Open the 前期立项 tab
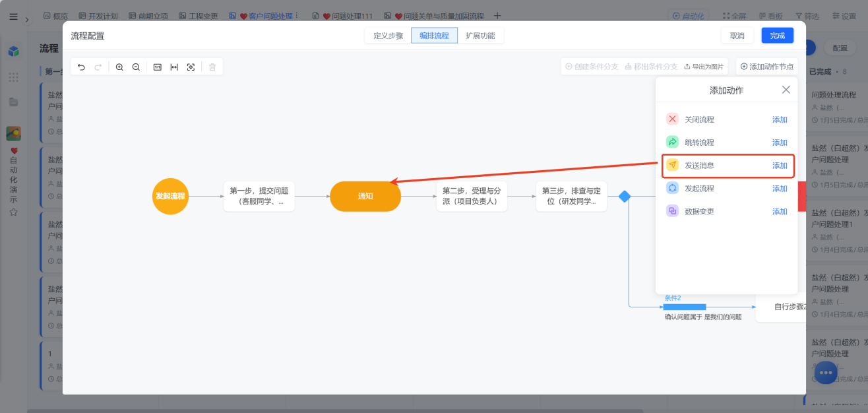This screenshot has width=868, height=413. pyautogui.click(x=148, y=16)
